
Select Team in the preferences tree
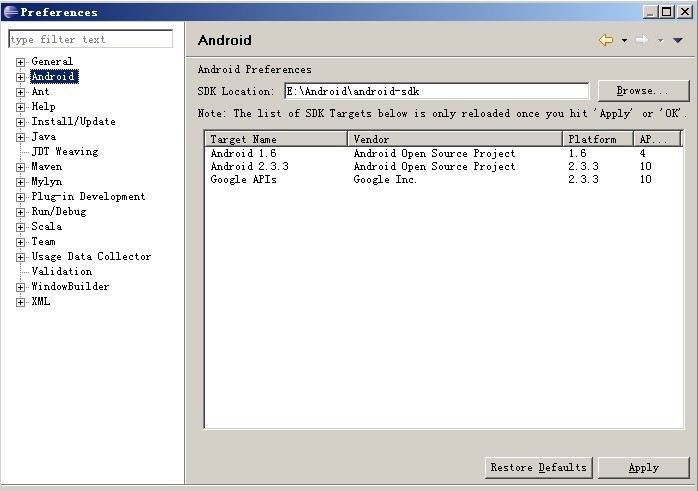44,242
